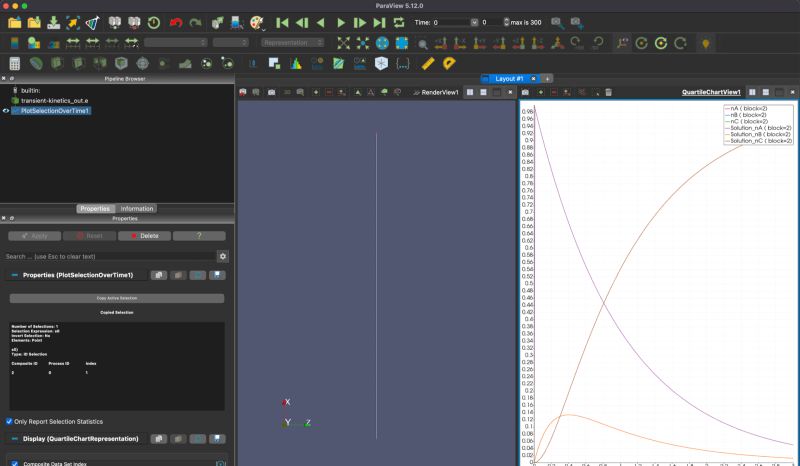Image resolution: width=800 pixels, height=466 pixels.
Task: Click the Apply button
Action: tap(35, 236)
